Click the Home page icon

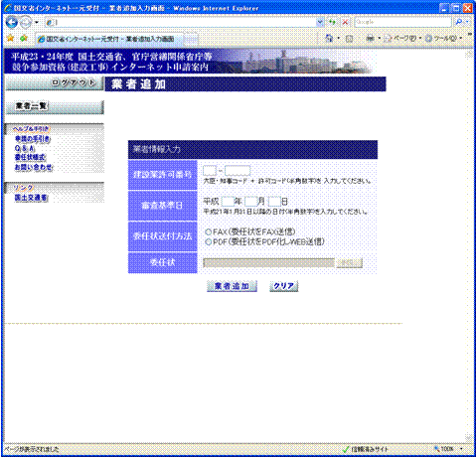329,39
